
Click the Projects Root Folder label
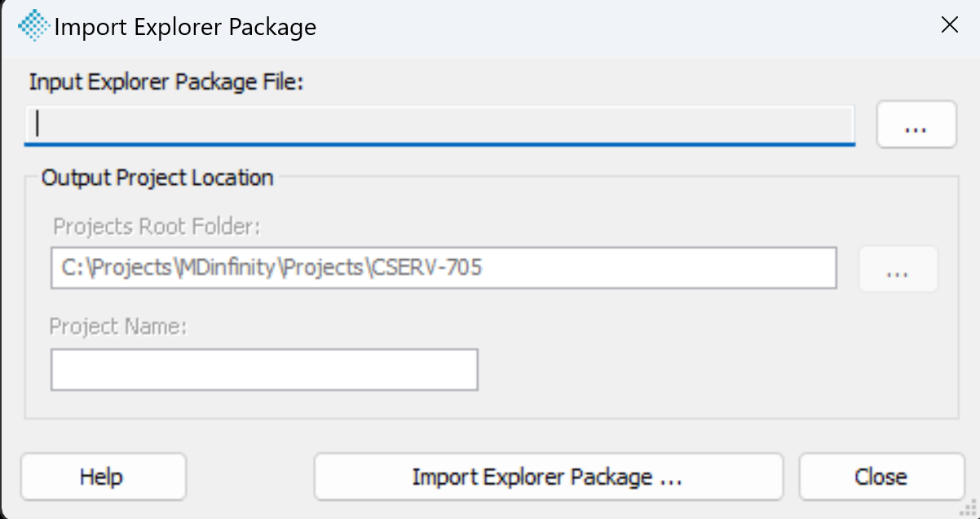pos(156,226)
